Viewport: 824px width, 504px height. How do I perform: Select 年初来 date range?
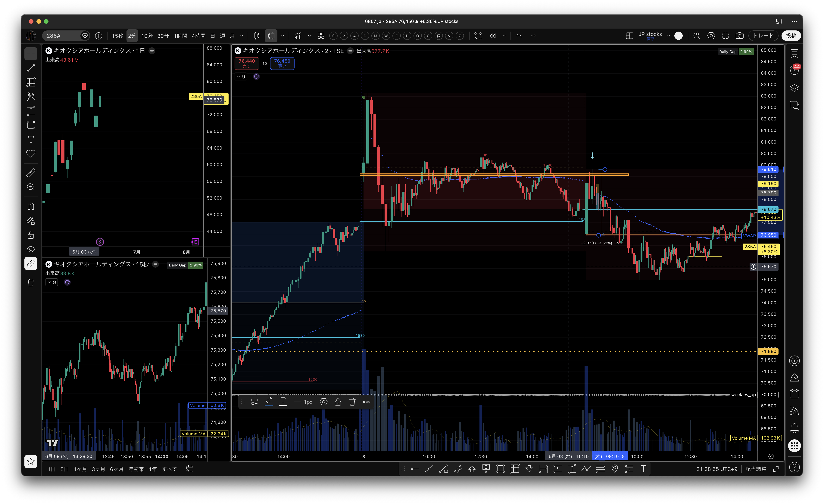pos(136,469)
